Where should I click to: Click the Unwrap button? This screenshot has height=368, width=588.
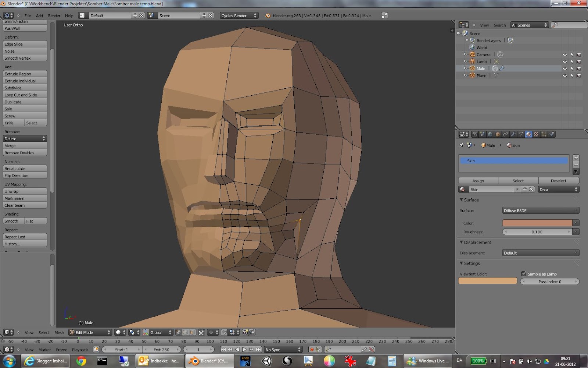25,191
